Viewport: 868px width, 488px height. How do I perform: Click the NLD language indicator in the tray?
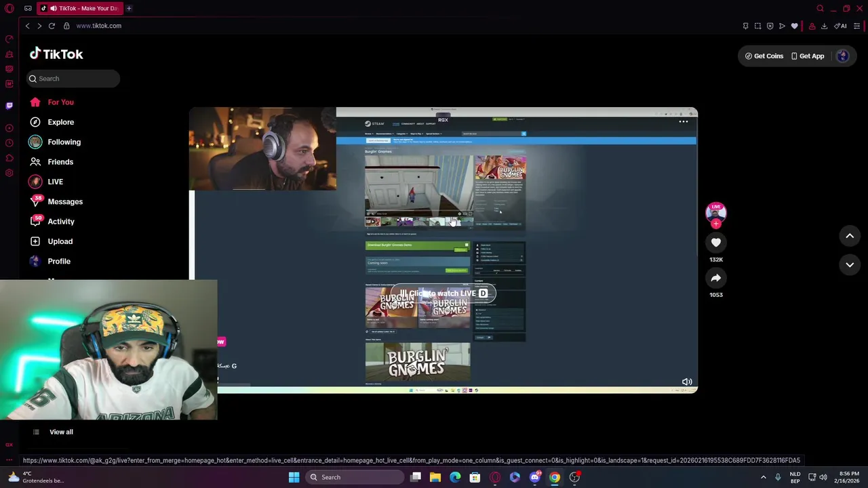coord(795,477)
